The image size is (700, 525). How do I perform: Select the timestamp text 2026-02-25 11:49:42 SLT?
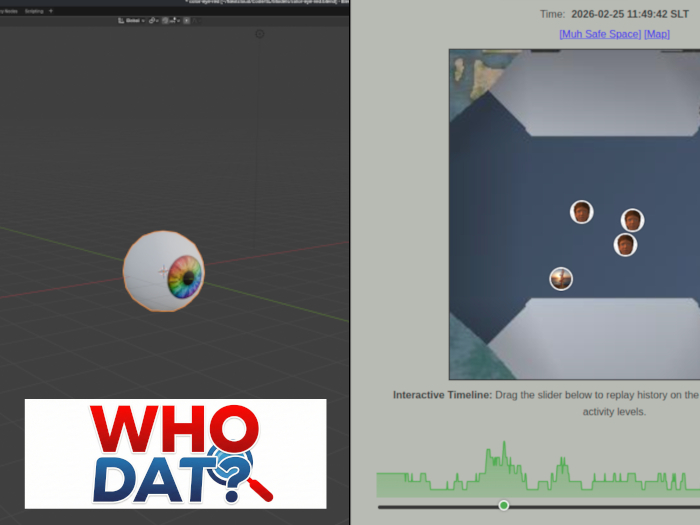(630, 14)
